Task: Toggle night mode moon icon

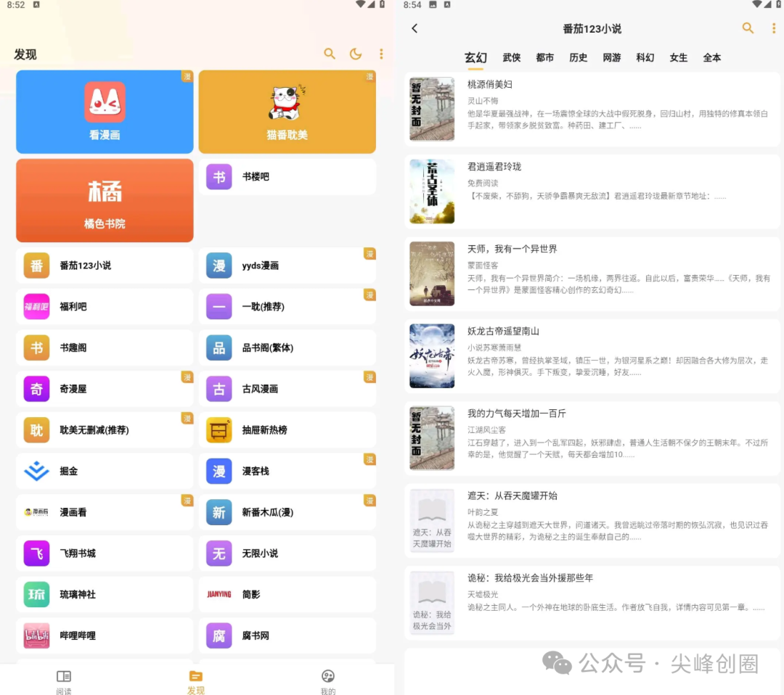Action: click(x=356, y=54)
